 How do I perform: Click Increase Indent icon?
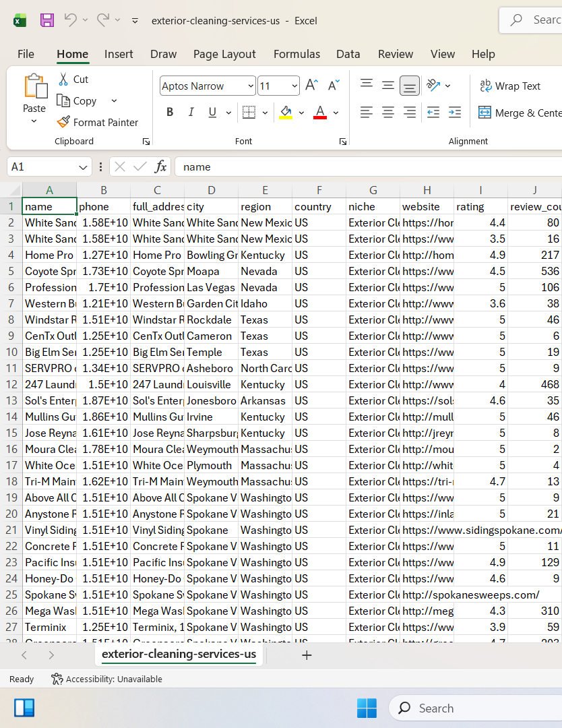pos(455,113)
